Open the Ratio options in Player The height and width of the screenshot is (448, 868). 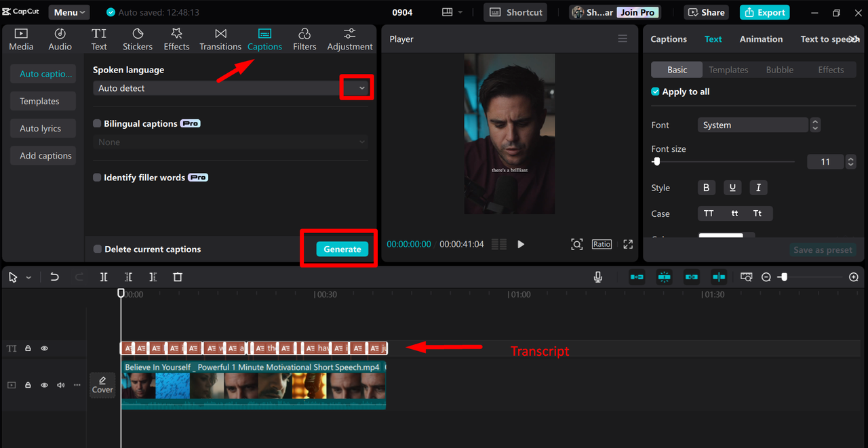pos(601,244)
